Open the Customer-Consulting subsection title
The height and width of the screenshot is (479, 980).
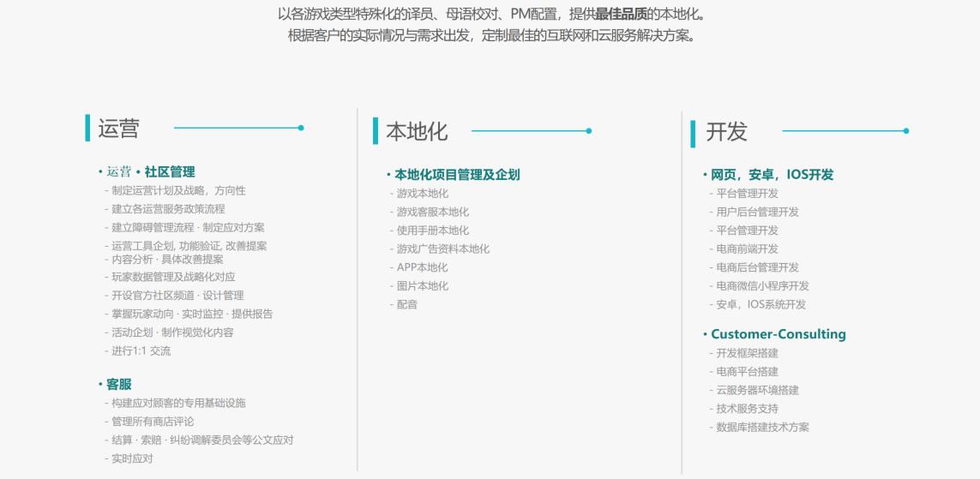coord(778,334)
